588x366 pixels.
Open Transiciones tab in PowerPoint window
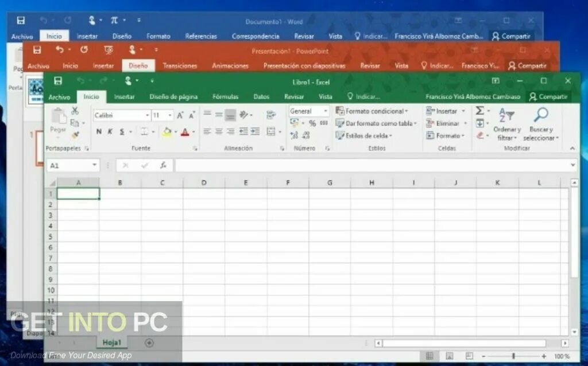click(x=180, y=65)
